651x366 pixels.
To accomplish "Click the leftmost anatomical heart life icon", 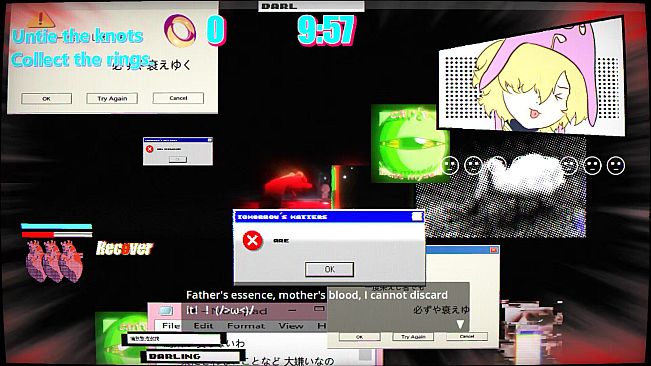I will [x=36, y=261].
